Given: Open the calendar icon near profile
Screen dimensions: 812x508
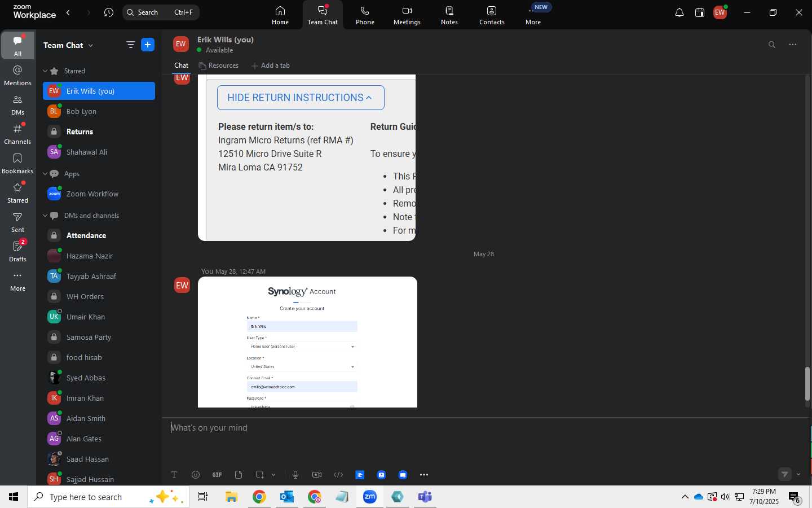Looking at the screenshot, I should 700,12.
